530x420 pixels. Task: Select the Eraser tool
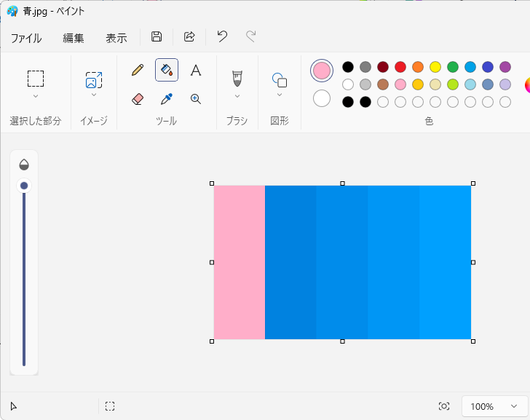tap(138, 98)
